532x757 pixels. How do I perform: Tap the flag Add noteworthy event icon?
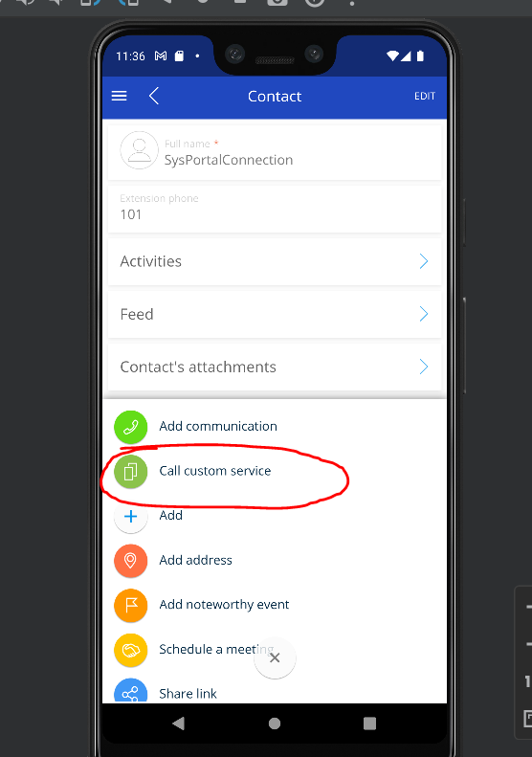(130, 605)
